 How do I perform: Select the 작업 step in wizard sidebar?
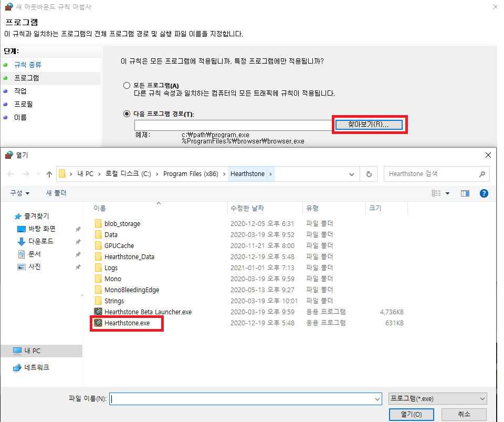pos(20,91)
